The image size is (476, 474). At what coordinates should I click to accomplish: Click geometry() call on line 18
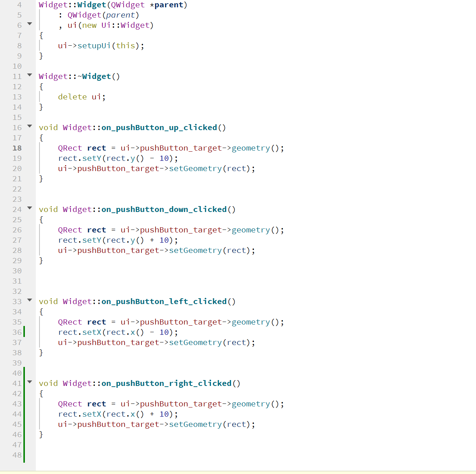click(256, 148)
